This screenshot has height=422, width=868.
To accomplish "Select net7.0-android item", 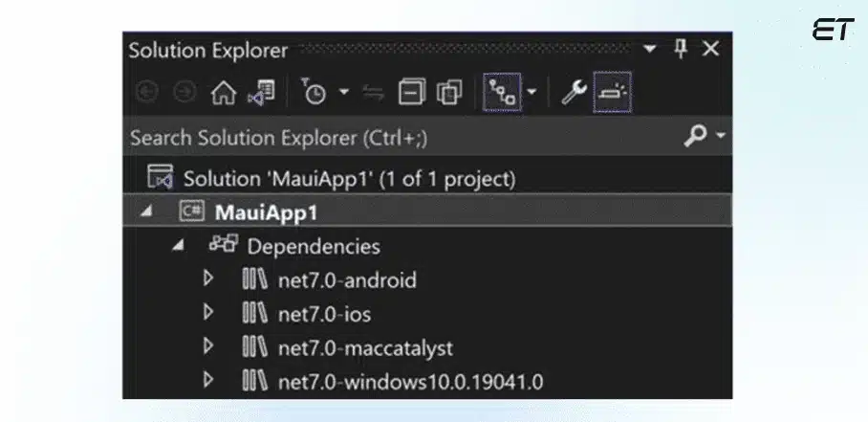I will coord(347,280).
